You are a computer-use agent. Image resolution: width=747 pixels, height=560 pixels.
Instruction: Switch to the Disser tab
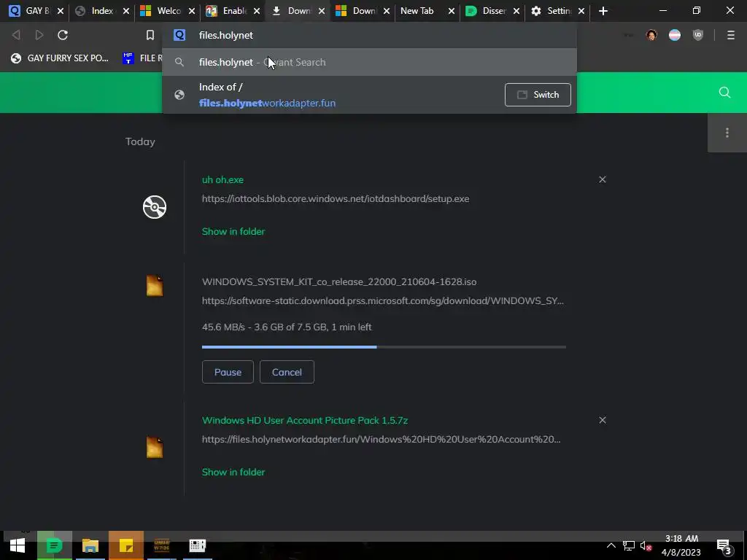(x=492, y=11)
